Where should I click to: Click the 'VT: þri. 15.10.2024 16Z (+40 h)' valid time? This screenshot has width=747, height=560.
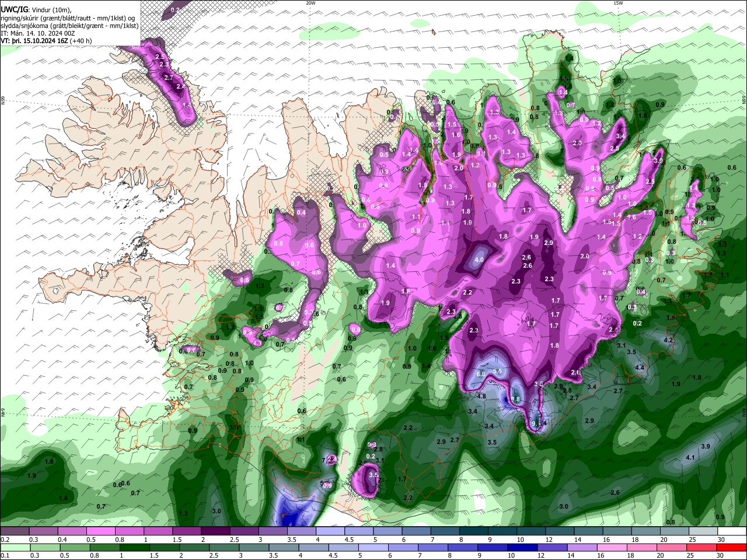pos(46,41)
